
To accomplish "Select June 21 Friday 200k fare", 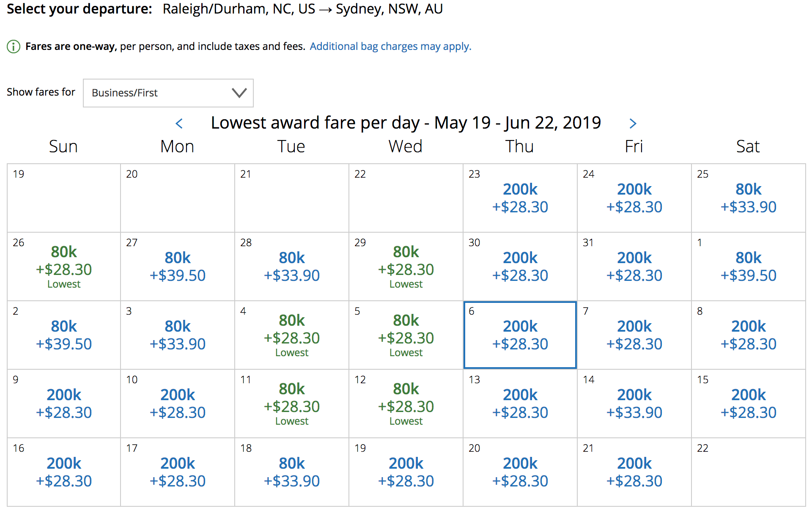I will point(634,472).
